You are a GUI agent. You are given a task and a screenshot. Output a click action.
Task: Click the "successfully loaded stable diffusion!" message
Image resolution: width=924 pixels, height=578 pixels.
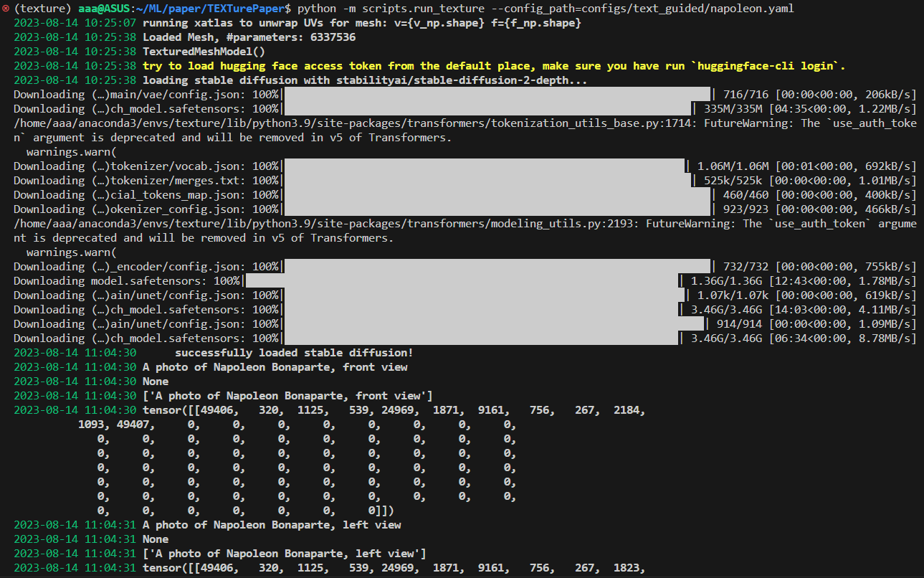294,353
